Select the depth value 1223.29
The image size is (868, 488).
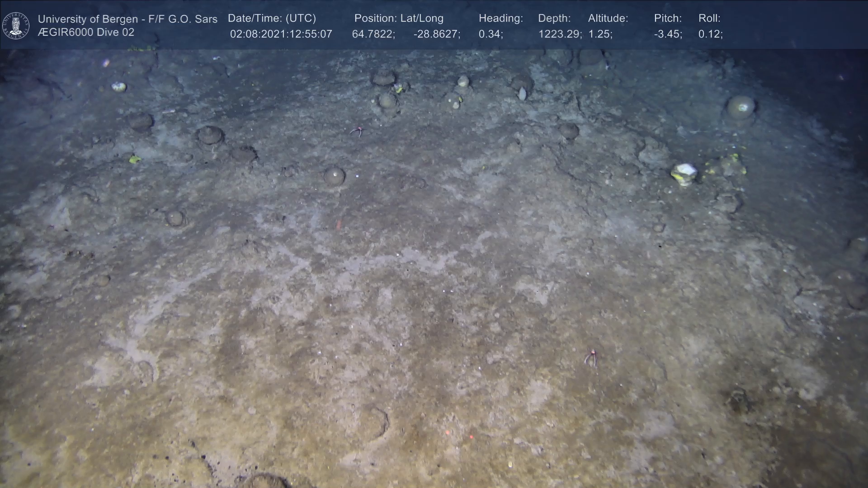point(560,34)
